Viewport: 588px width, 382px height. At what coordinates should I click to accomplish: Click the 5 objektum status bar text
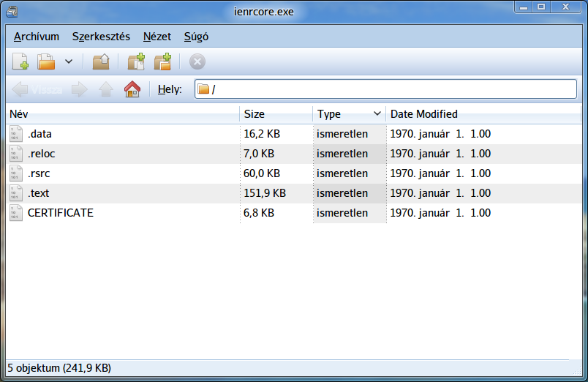pos(59,368)
